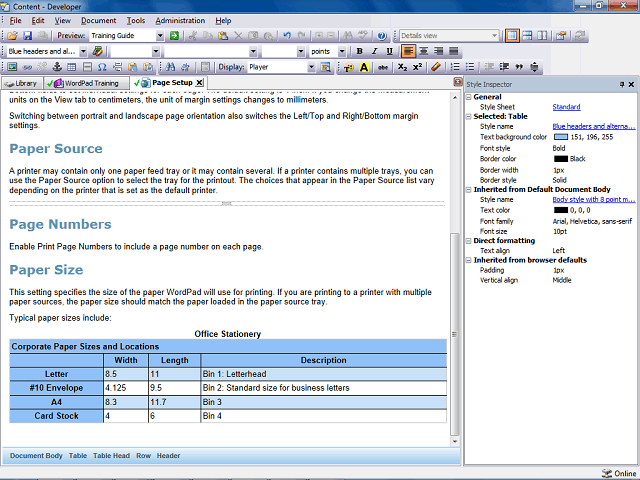Select Document Body in the element path bar

(36, 456)
